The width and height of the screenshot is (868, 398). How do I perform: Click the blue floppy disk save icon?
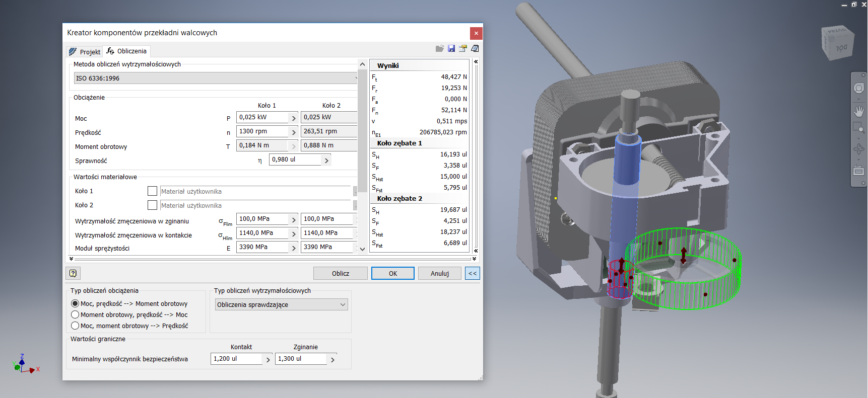click(451, 49)
